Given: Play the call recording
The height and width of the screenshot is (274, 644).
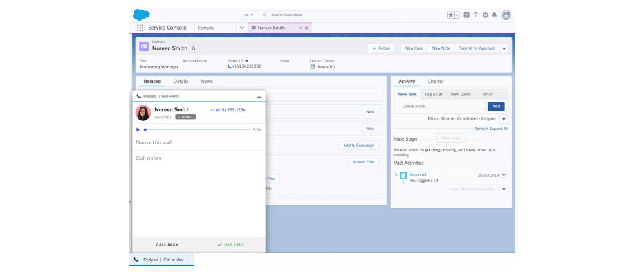Looking at the screenshot, I should (x=138, y=129).
